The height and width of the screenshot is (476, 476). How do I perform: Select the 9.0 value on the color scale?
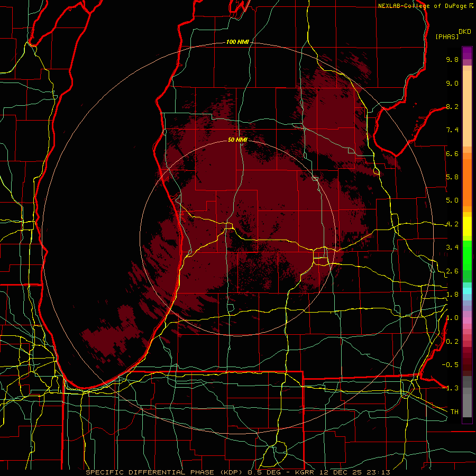[x=452, y=83]
